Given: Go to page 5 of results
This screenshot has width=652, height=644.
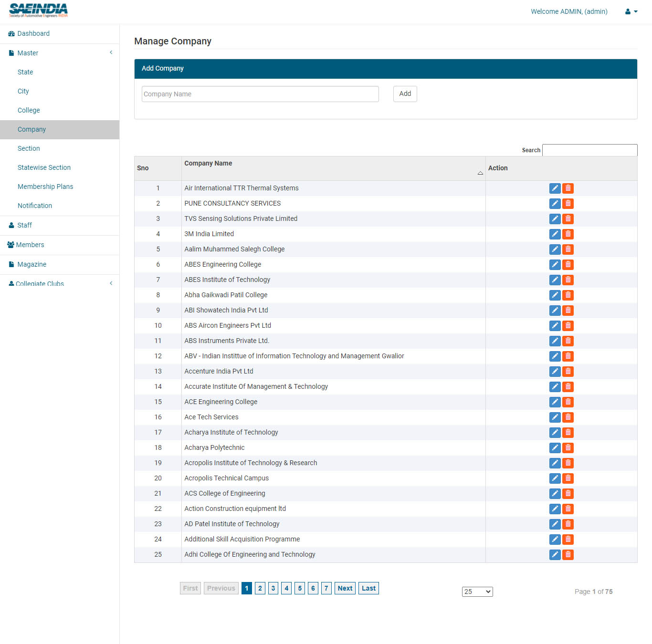Looking at the screenshot, I should pos(300,588).
